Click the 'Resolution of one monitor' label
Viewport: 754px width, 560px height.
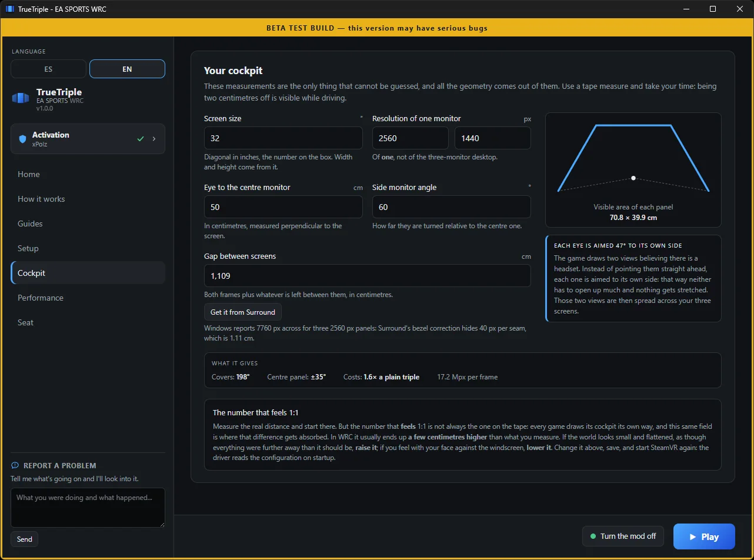[x=416, y=118]
